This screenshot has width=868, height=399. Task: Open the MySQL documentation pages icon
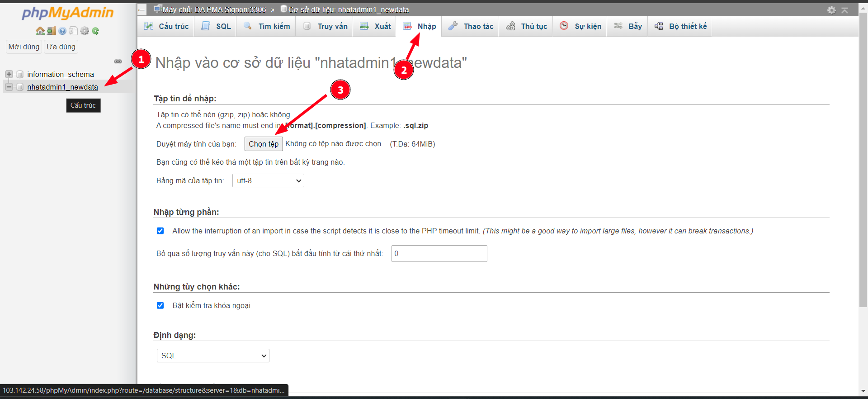pyautogui.click(x=73, y=31)
